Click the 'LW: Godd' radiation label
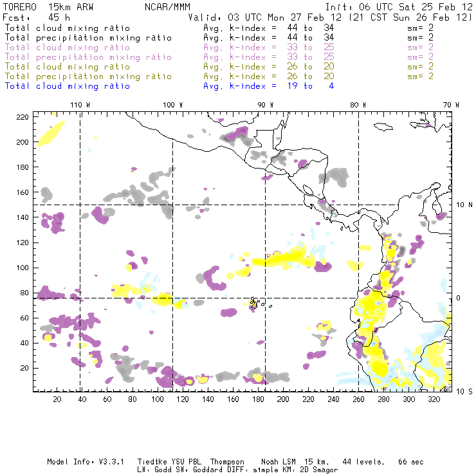Screen dimensions: 476x476 click(x=154, y=470)
